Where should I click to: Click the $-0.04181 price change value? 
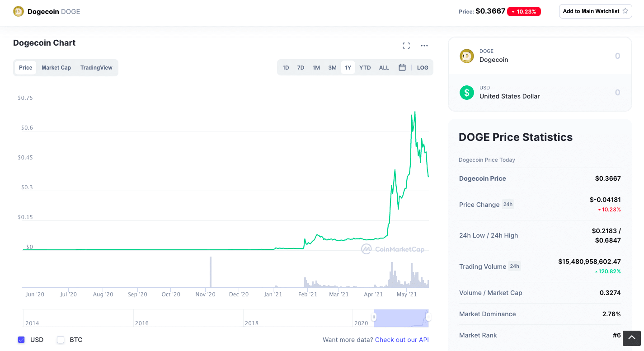pyautogui.click(x=605, y=200)
